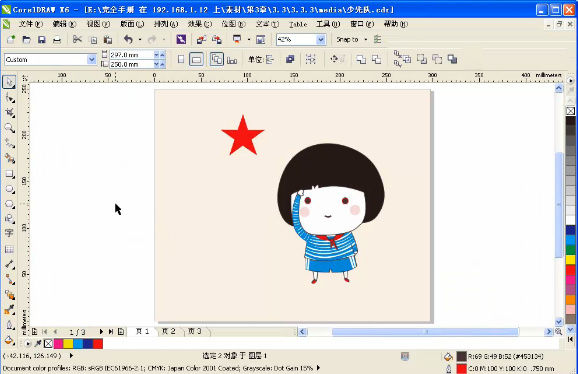This screenshot has width=578, height=374.
Task: Print the document
Action: (x=57, y=39)
